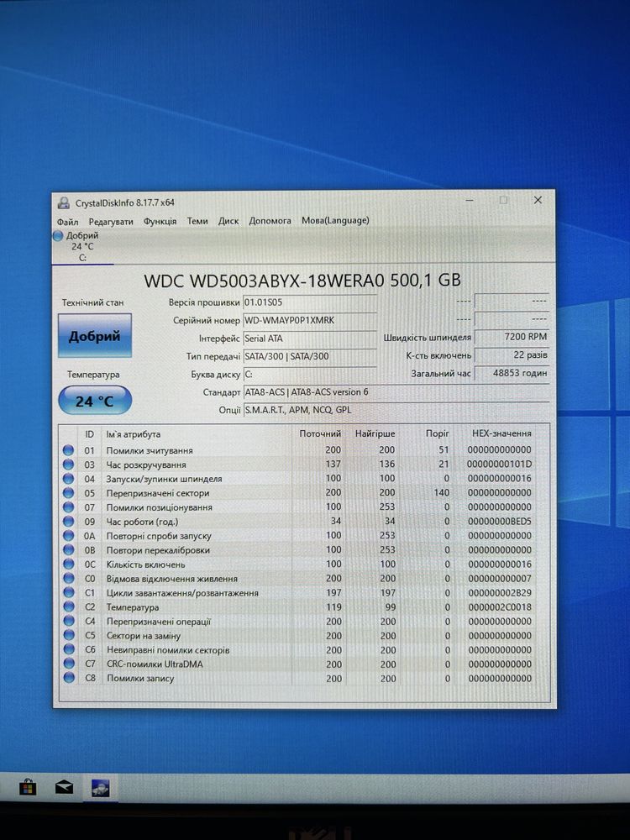630x840 pixels.
Task: Click the Найгірше column header
Action: coord(375,433)
